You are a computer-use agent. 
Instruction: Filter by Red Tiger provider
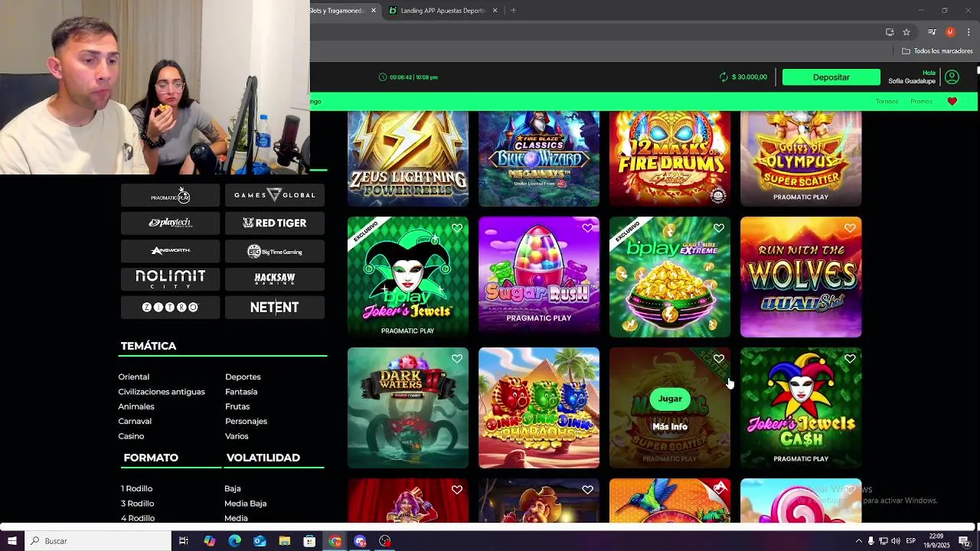(275, 223)
